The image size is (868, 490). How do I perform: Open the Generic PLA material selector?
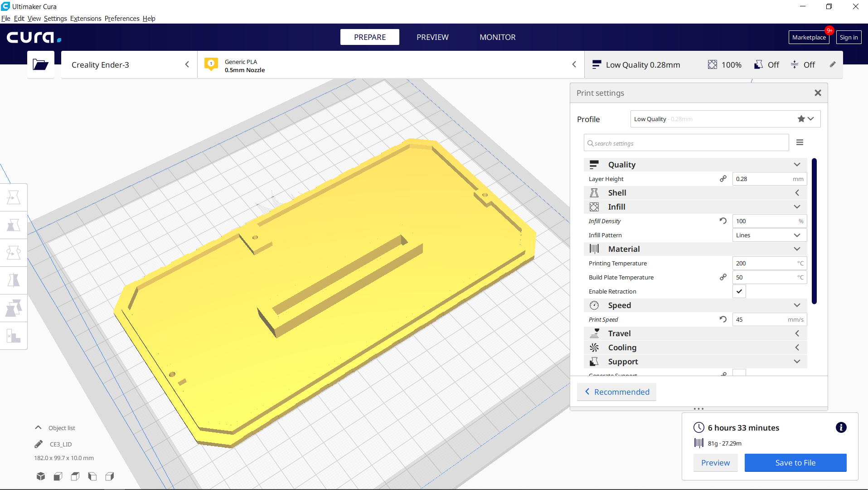pyautogui.click(x=391, y=65)
